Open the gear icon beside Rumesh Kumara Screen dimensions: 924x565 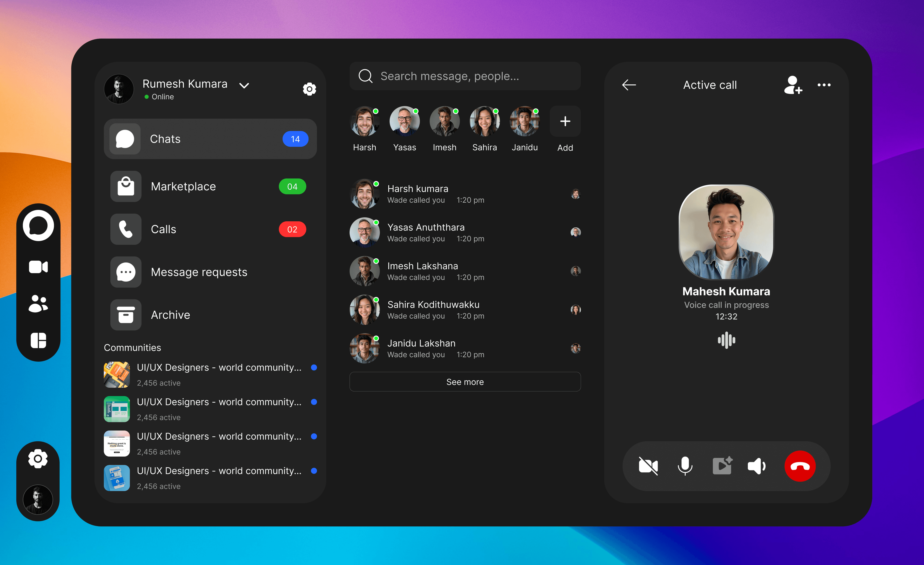pos(309,89)
